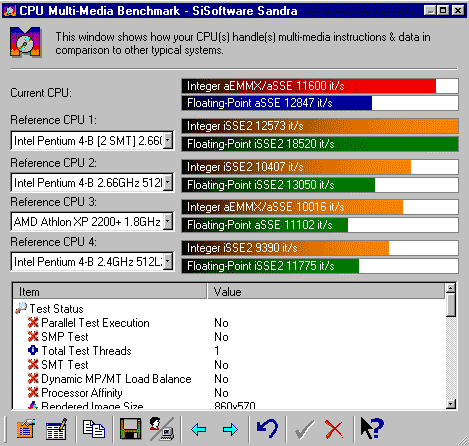Refresh the benchmark with the blue undo arrow

point(267,428)
